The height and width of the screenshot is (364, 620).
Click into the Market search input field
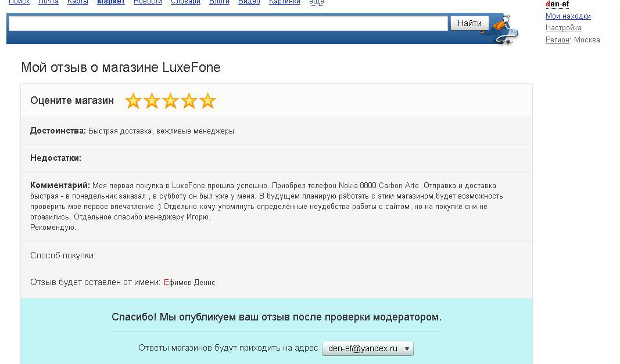tap(228, 23)
